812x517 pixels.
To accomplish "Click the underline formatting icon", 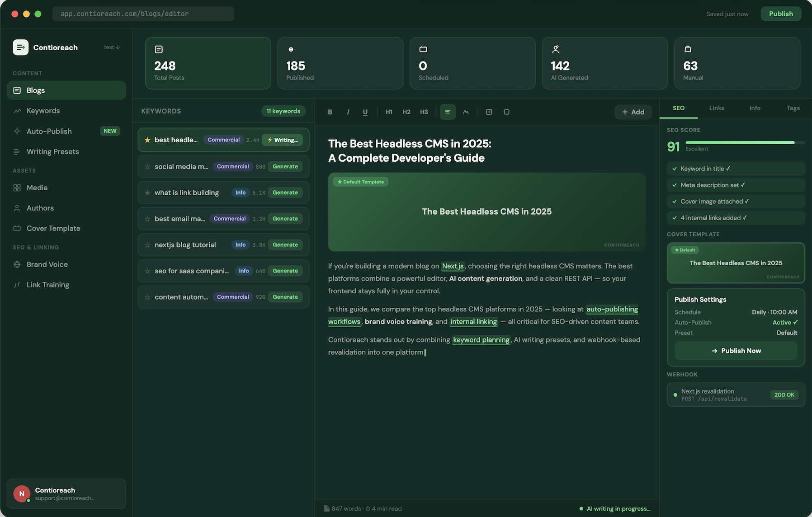I will click(x=365, y=112).
